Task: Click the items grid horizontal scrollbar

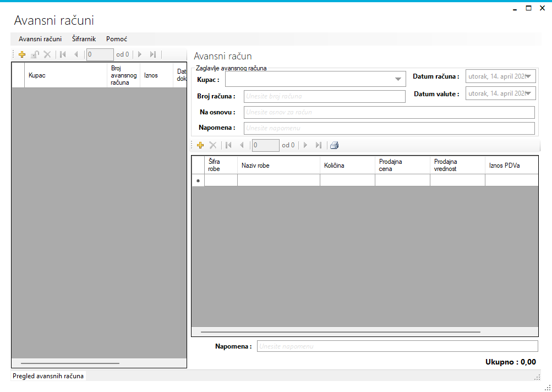Action: pos(340,332)
